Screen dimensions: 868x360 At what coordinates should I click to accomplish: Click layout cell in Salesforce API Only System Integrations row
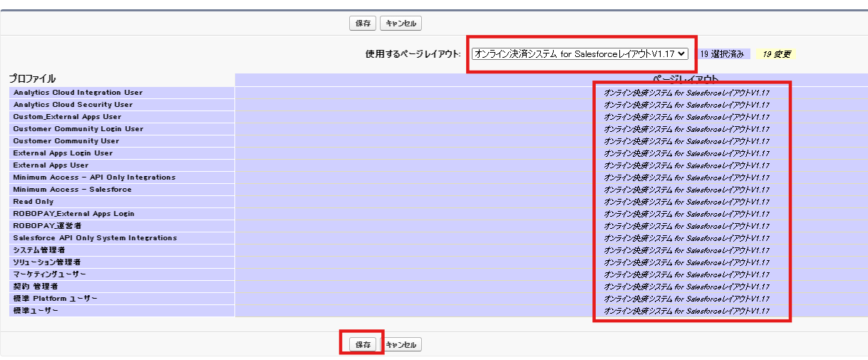coord(687,238)
